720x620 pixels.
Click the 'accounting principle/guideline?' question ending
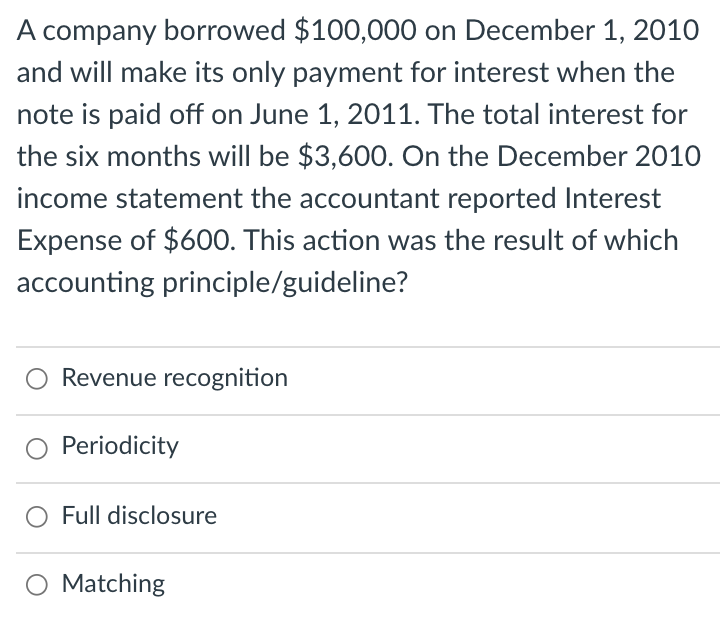212,282
